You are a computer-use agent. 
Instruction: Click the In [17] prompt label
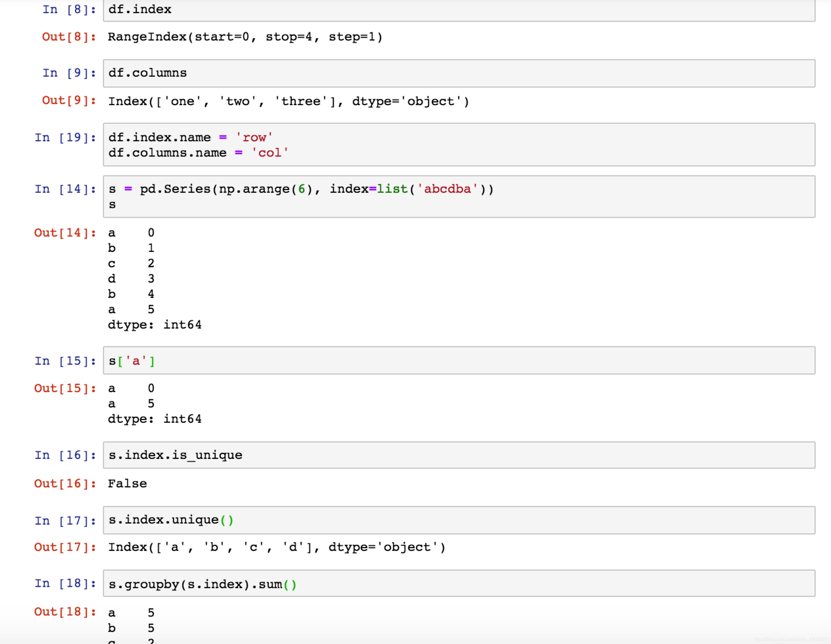click(x=65, y=521)
